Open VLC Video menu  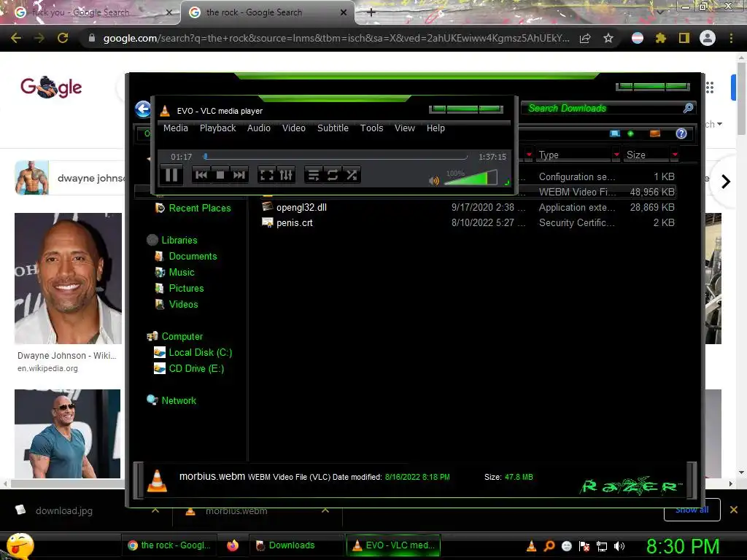[293, 128]
